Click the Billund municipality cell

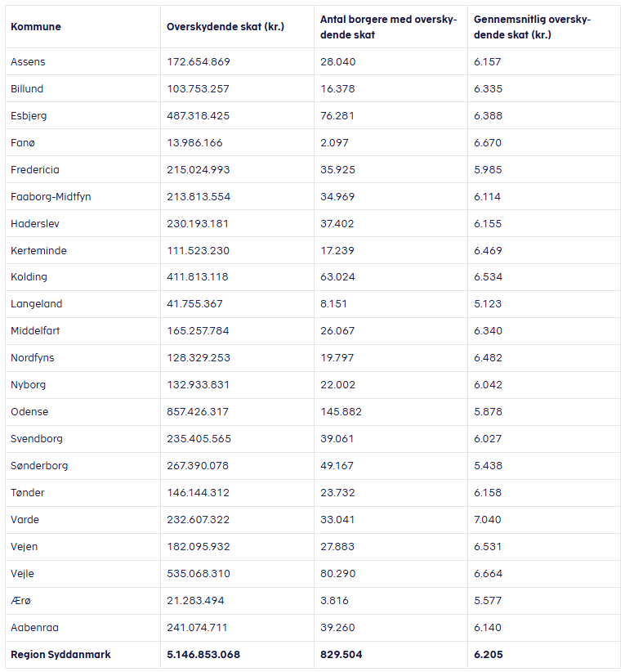(x=27, y=89)
